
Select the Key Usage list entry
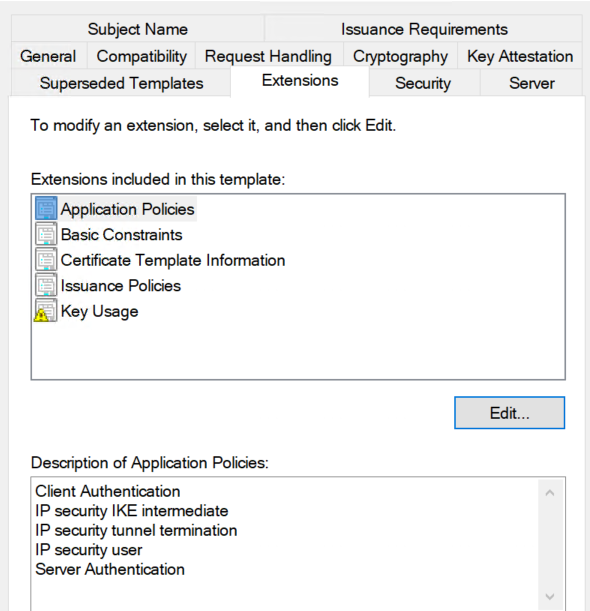[x=99, y=311]
